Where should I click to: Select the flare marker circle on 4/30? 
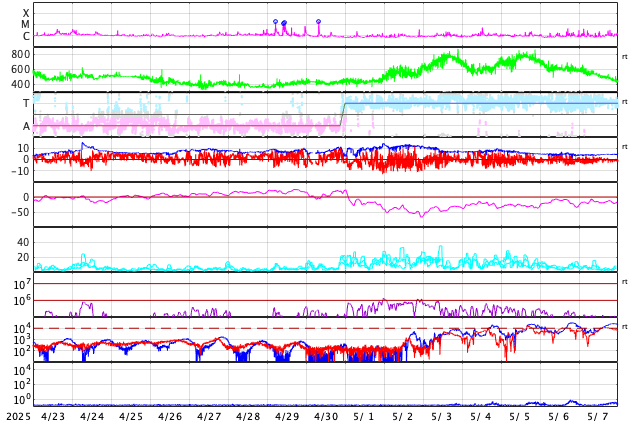click(x=319, y=21)
